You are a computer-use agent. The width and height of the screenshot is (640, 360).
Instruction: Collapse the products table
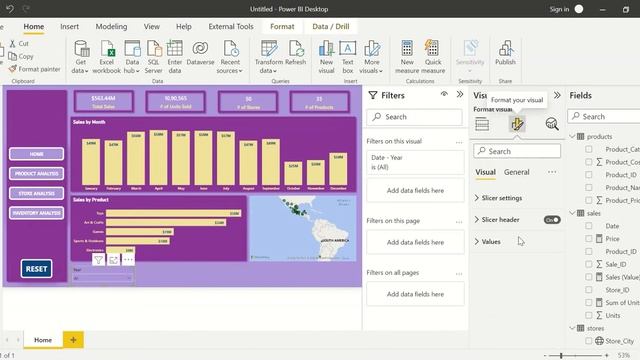point(572,136)
